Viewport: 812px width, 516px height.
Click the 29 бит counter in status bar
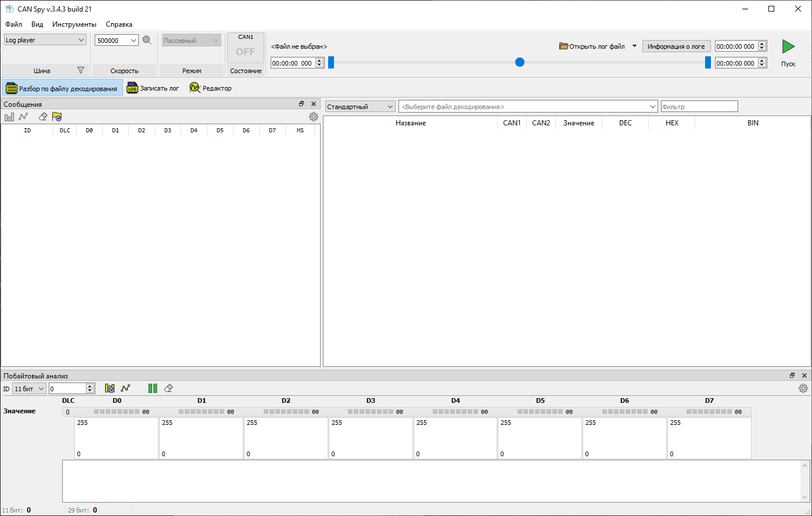(x=82, y=510)
